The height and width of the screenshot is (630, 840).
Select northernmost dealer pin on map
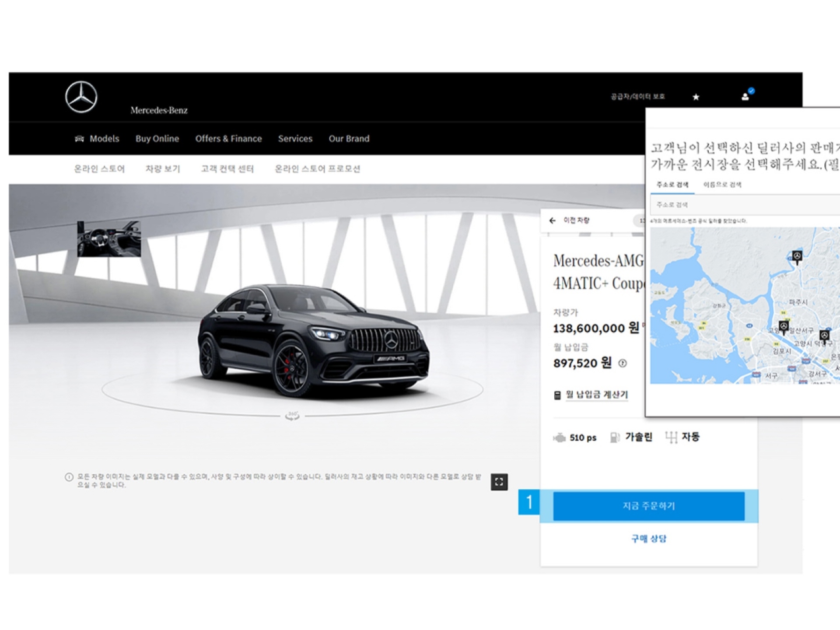797,256
